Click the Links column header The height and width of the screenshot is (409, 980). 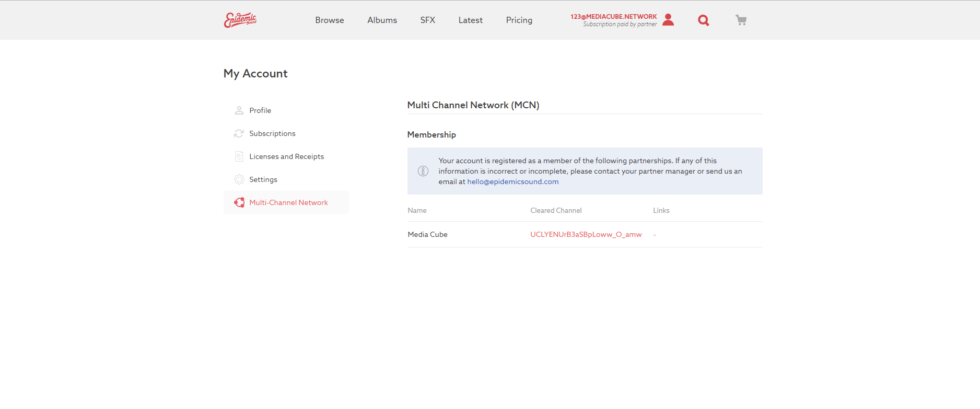point(661,210)
